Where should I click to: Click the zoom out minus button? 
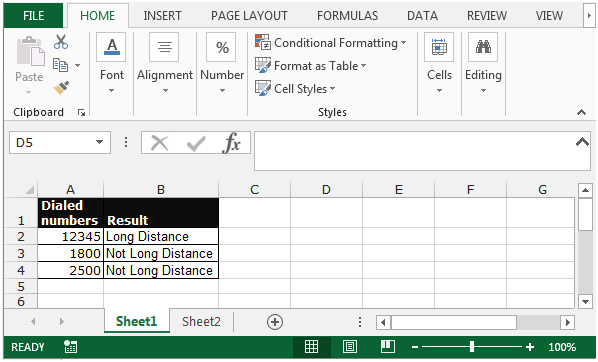tap(415, 347)
